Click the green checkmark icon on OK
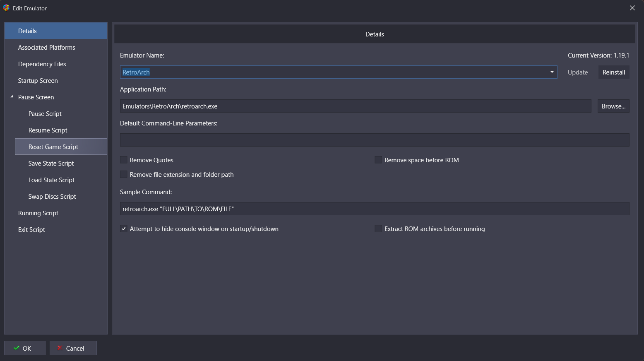The height and width of the screenshot is (361, 644). [17, 348]
